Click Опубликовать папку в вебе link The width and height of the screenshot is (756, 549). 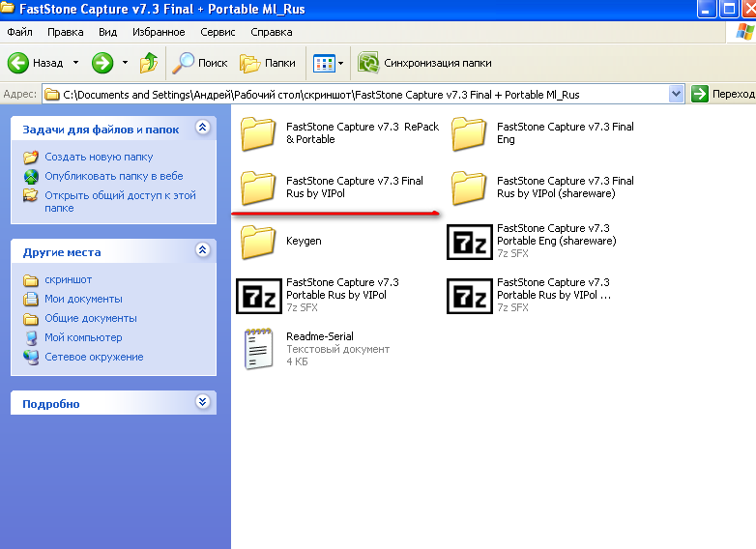(114, 177)
